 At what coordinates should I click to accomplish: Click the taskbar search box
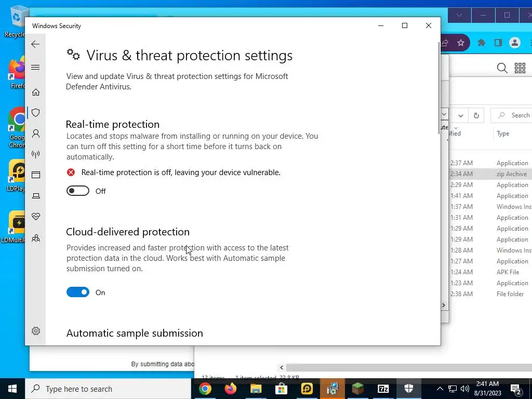(x=108, y=389)
